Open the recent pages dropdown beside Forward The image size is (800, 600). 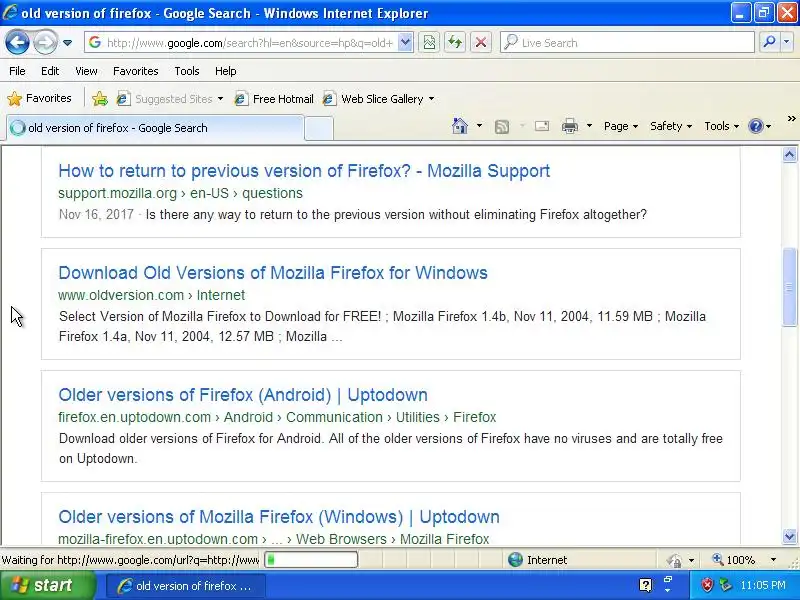pos(67,43)
